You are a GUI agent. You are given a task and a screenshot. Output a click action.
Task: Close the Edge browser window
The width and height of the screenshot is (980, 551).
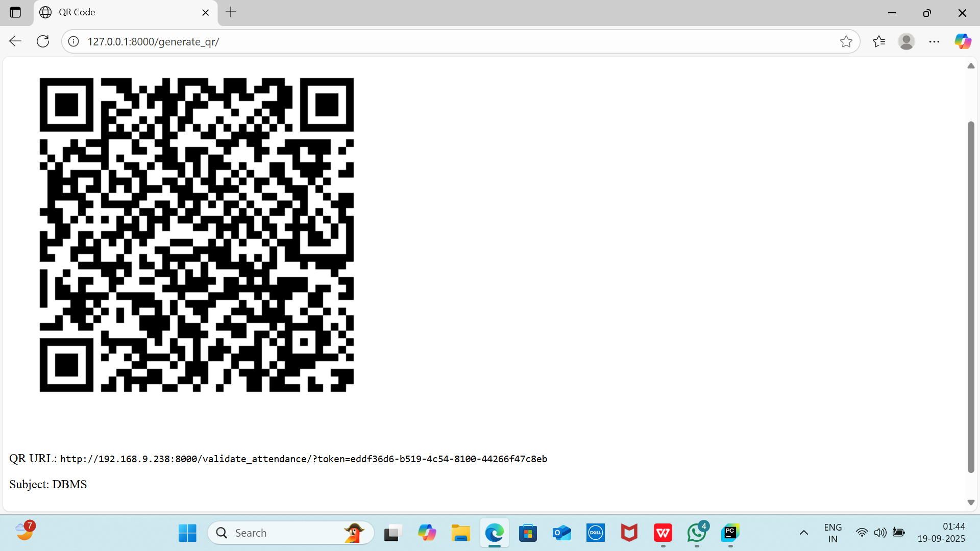[962, 12]
